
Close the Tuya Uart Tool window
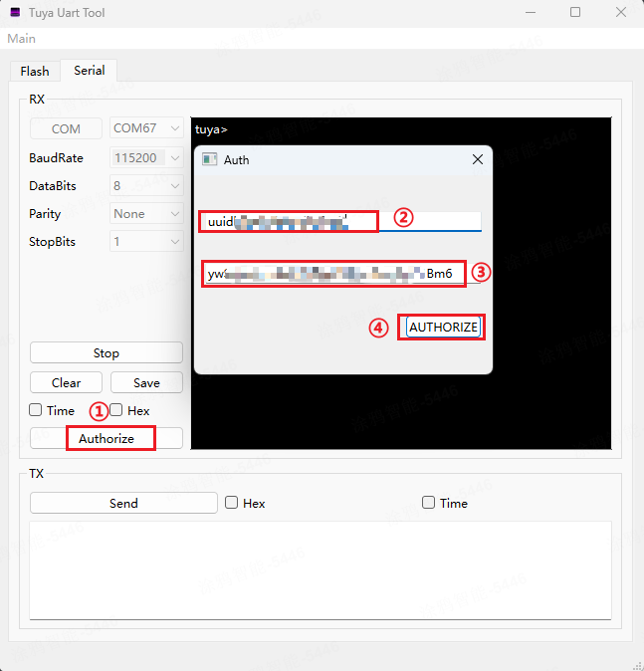click(621, 12)
